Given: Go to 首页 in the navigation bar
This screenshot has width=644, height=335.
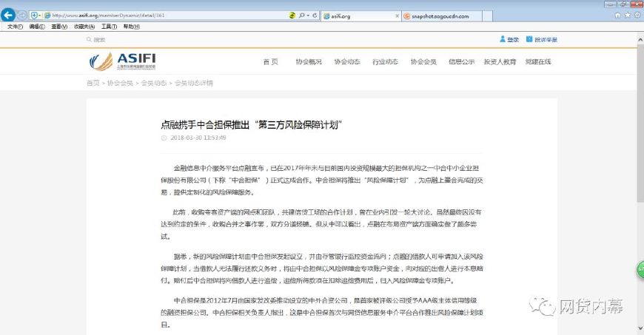Looking at the screenshot, I should click(x=271, y=61).
